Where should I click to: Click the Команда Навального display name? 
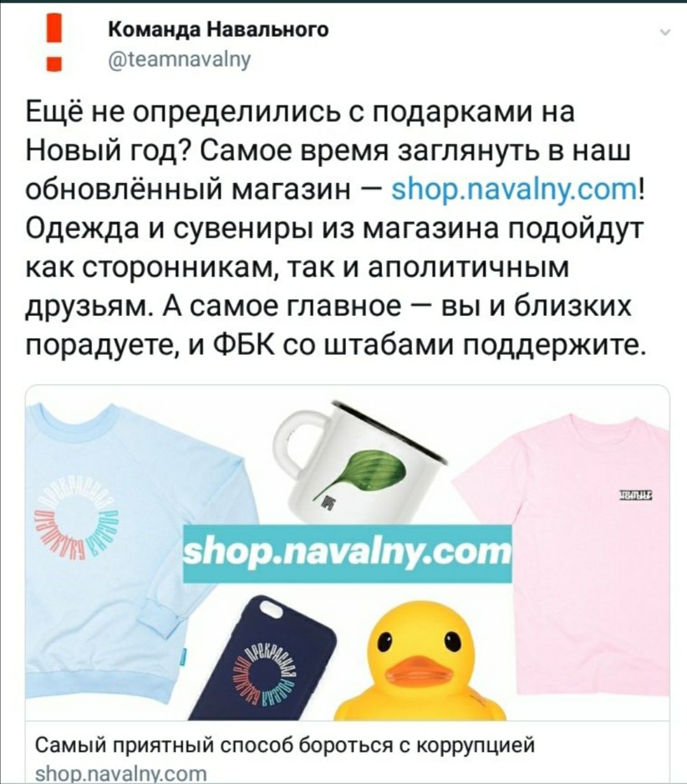click(218, 30)
